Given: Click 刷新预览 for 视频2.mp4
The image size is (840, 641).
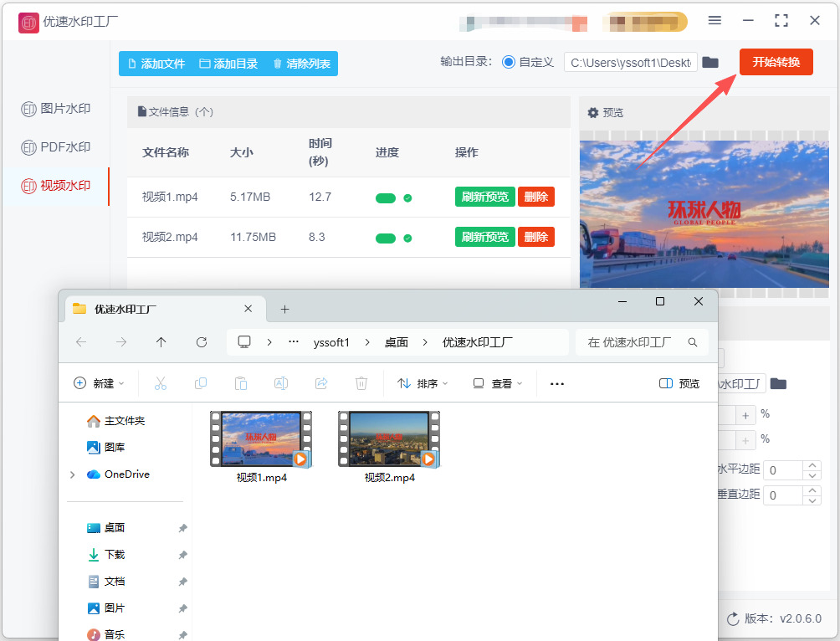Looking at the screenshot, I should [x=484, y=237].
